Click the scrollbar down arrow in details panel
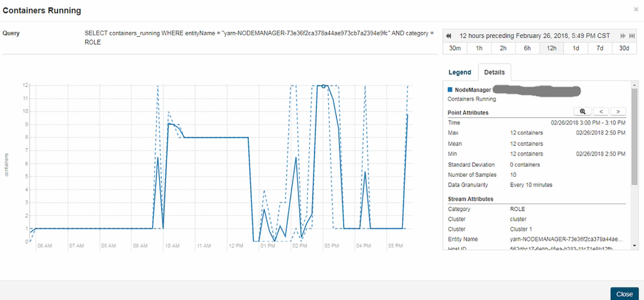The height and width of the screenshot is (300, 644). pos(634,245)
